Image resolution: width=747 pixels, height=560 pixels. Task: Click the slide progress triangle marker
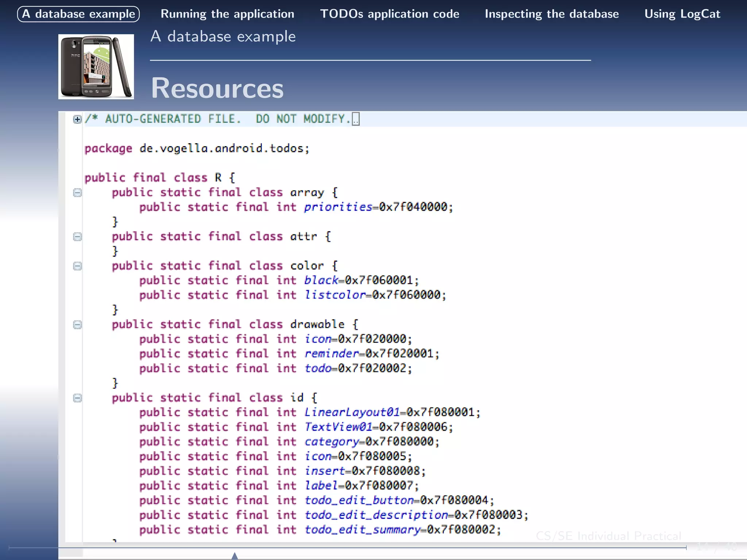coord(235,556)
